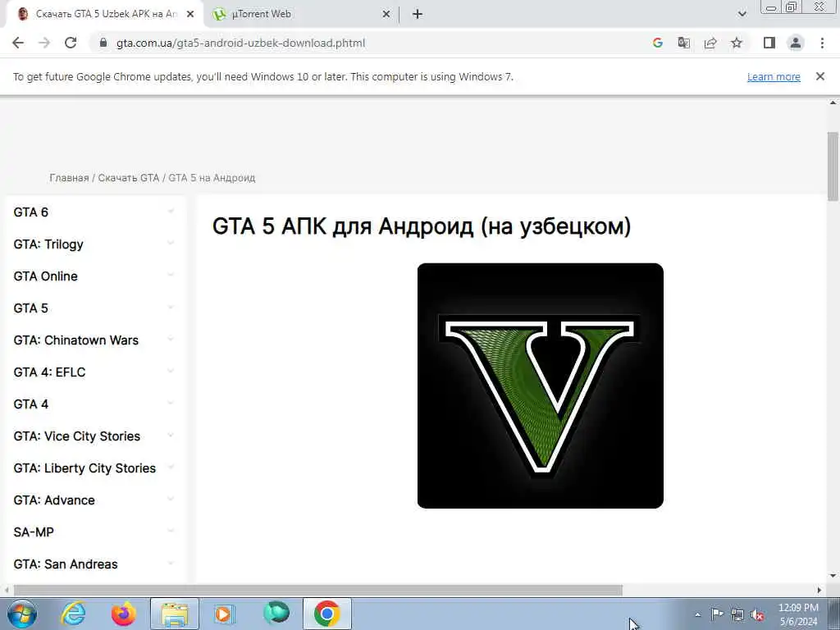Open GTA: Vice City Stories sidebar item
Viewport: 840px width, 630px height.
pyautogui.click(x=76, y=436)
